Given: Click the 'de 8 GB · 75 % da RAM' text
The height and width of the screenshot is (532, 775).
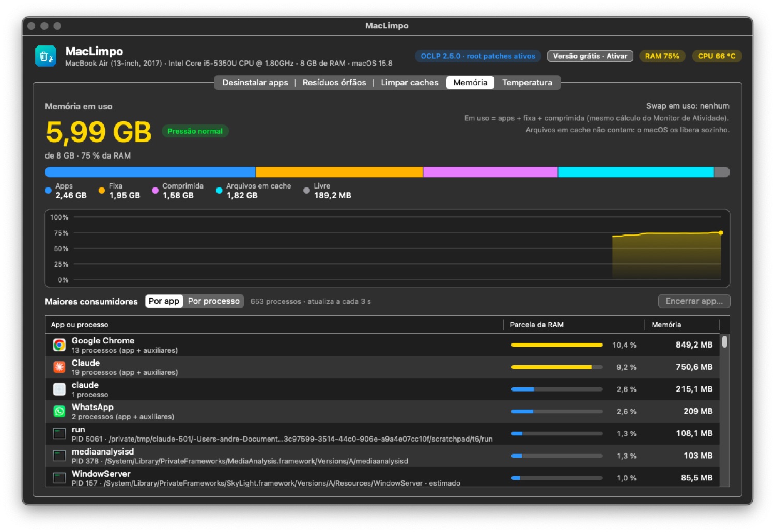Looking at the screenshot, I should pyautogui.click(x=88, y=156).
